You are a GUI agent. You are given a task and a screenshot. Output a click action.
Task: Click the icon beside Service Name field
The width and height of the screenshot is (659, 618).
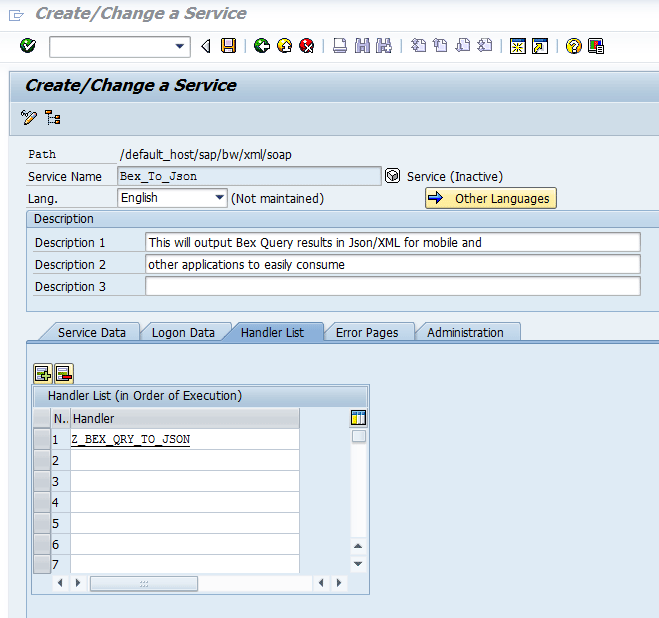[x=392, y=176]
